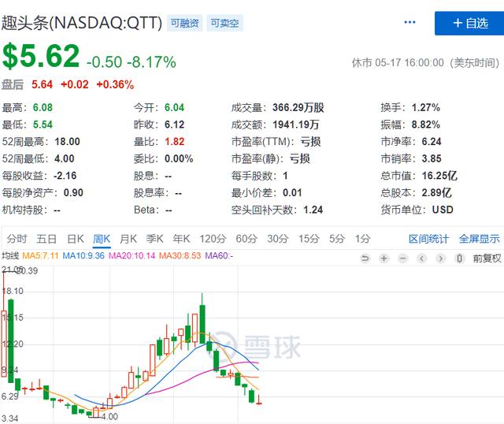Click the after-hours price 5.64
This screenshot has height=424, width=504.
42,84
